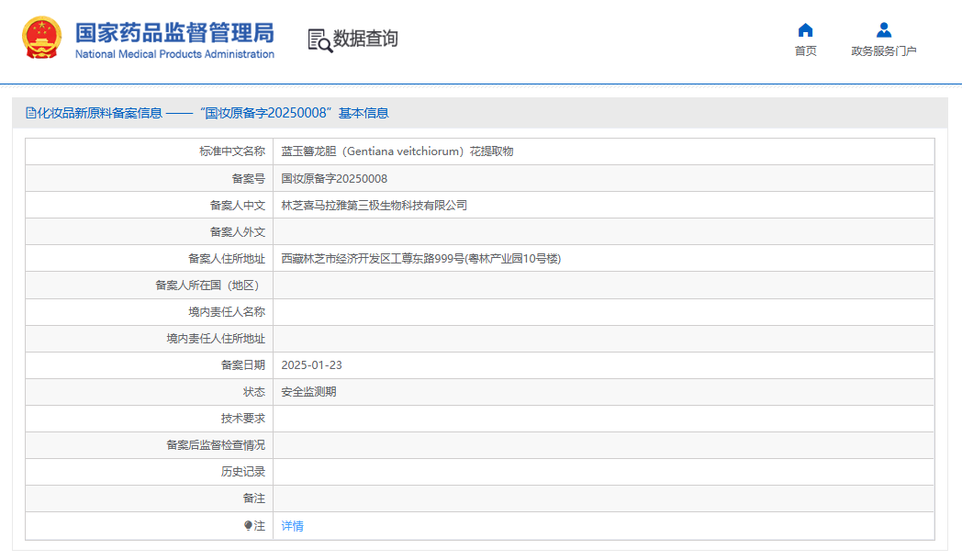962x560 pixels.
Task: Click the date 2025-01-23
Action: coord(312,365)
